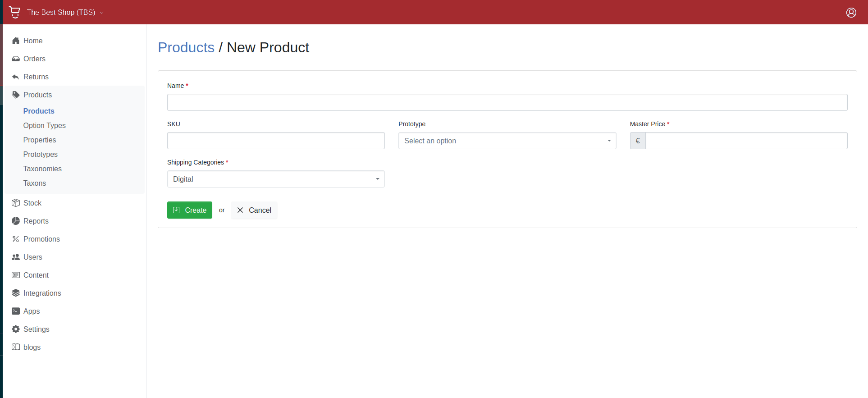Viewport: 868px width, 398px height.
Task: Click the Integrations layers icon
Action: click(16, 293)
